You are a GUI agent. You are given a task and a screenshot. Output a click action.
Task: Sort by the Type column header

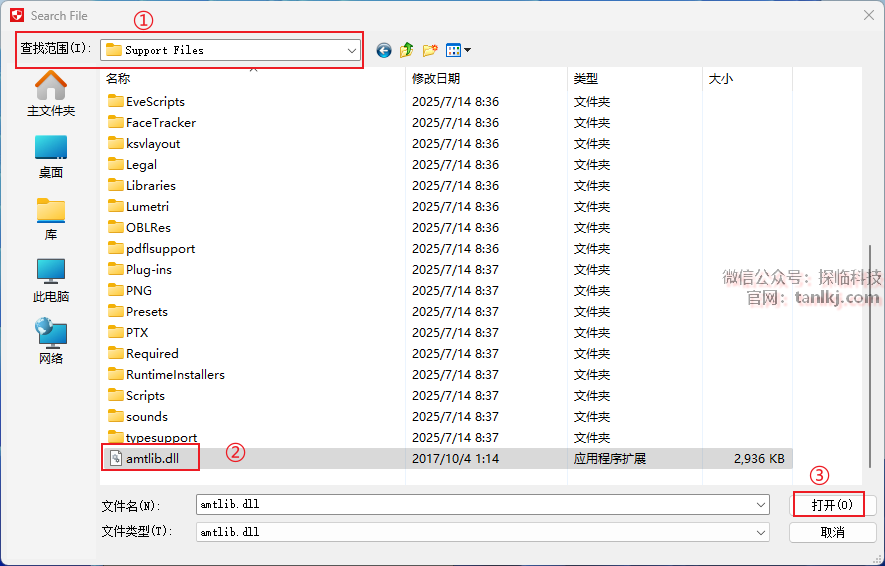coord(635,78)
